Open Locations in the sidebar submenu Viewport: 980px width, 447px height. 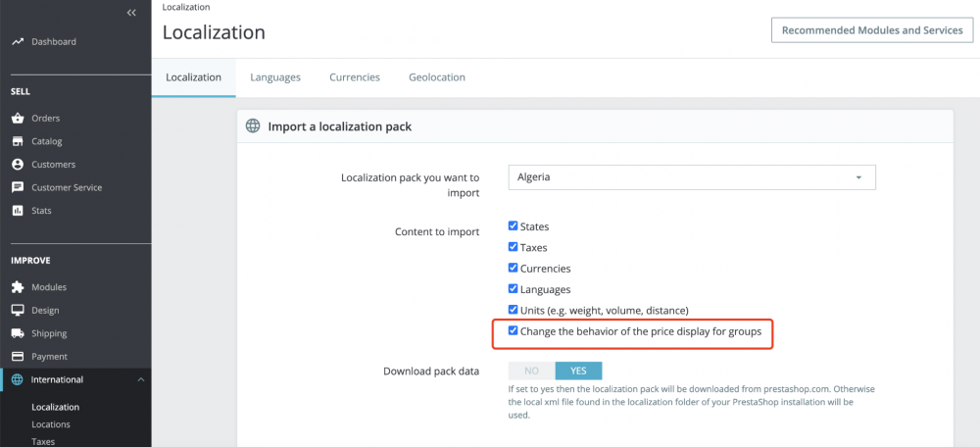51,424
